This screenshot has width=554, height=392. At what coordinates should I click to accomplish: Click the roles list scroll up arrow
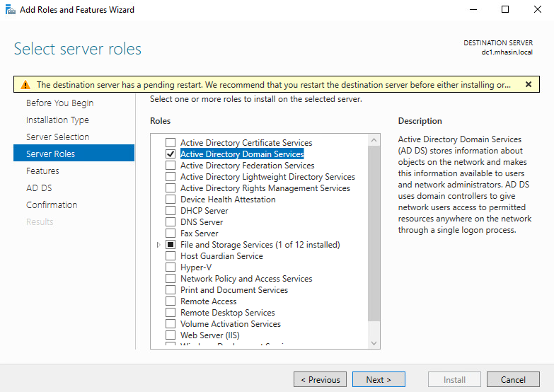click(x=374, y=140)
